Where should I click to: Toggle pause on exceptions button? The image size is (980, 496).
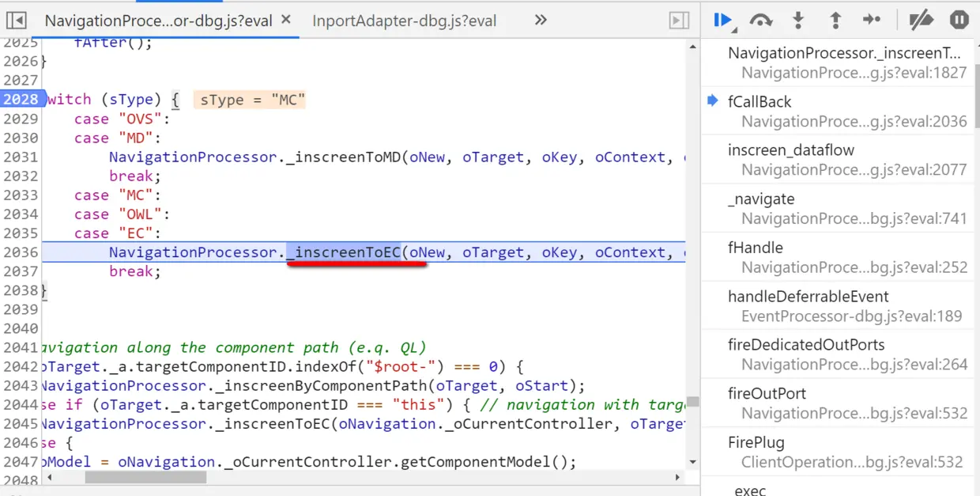(x=959, y=21)
